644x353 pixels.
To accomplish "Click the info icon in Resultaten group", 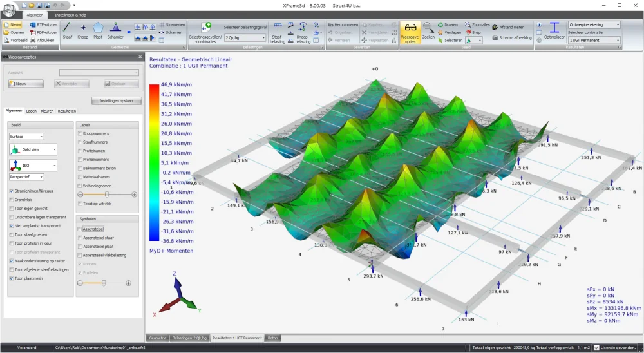I will (x=539, y=25).
